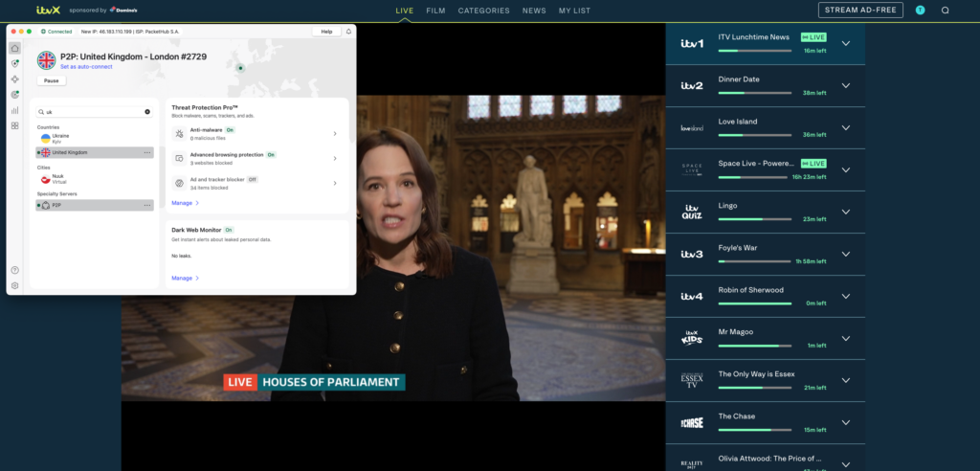Click the ITV4 channel logo
The image size is (980, 471).
(692, 297)
